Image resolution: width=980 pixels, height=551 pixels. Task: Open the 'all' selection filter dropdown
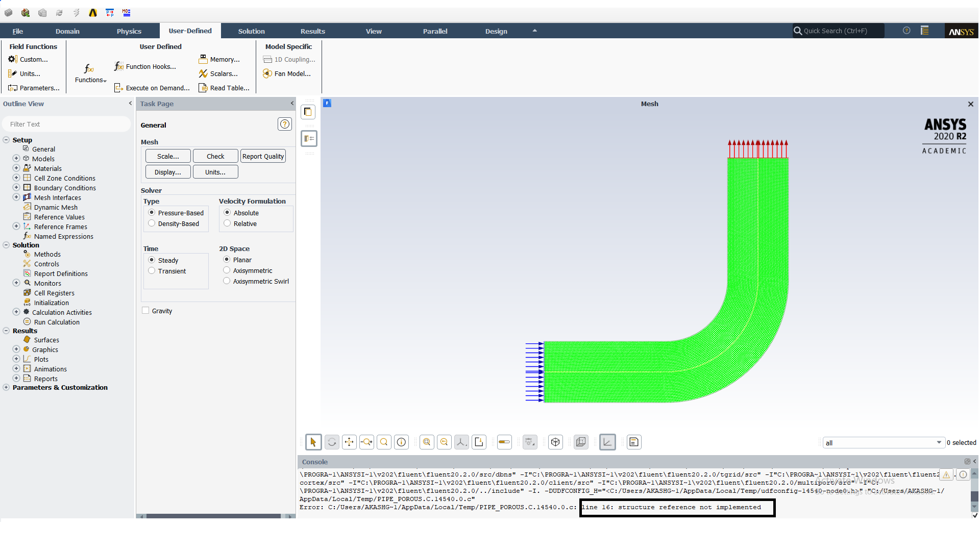coord(883,443)
